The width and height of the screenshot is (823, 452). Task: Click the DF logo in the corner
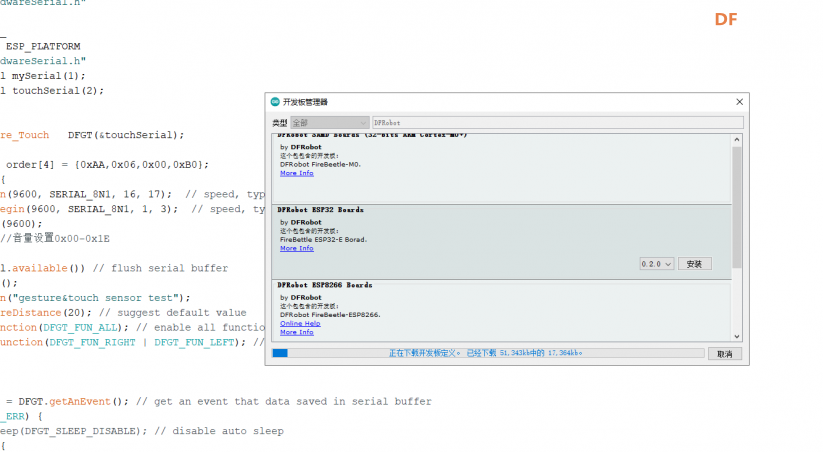point(726,20)
